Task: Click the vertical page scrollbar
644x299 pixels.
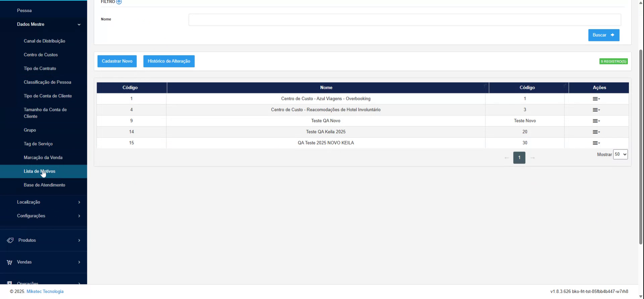Action: (x=641, y=147)
